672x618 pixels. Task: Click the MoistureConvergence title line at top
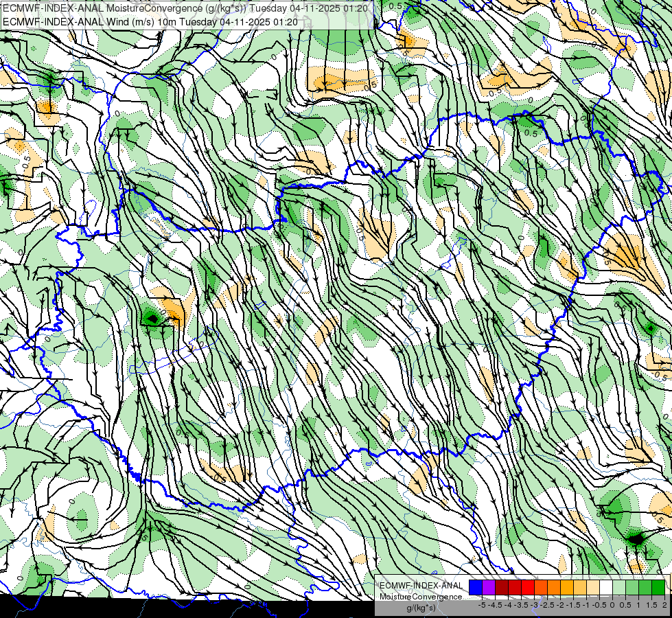[185, 8]
